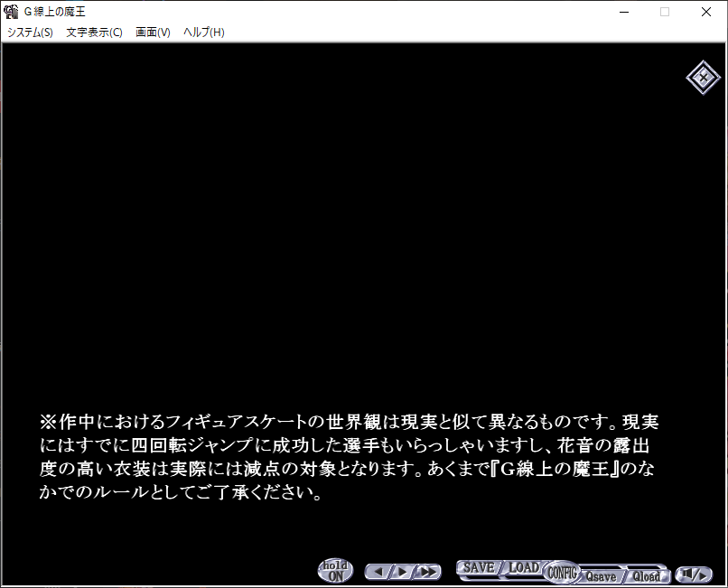Quick load with Qload
The height and width of the screenshot is (588, 728).
point(648,576)
